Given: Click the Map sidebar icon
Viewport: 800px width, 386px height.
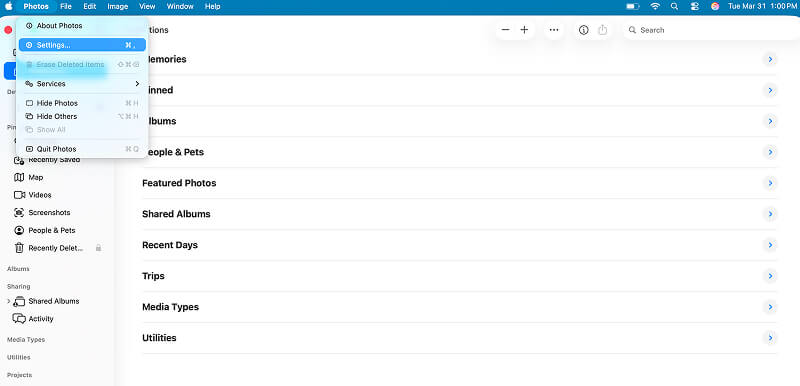Looking at the screenshot, I should [19, 177].
